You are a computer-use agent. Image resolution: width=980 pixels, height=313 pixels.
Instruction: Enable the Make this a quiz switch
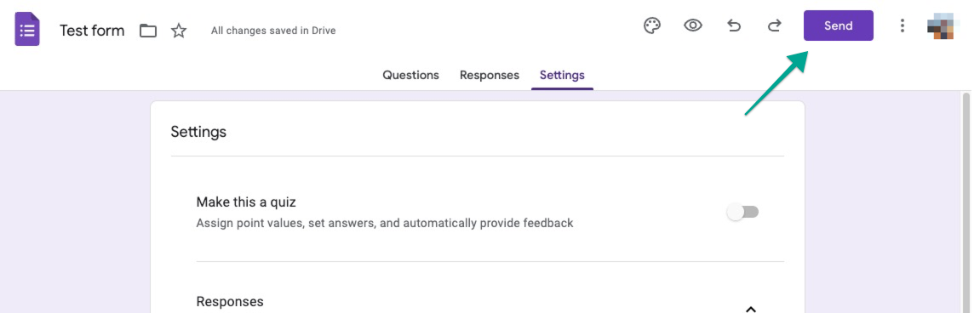pos(742,213)
